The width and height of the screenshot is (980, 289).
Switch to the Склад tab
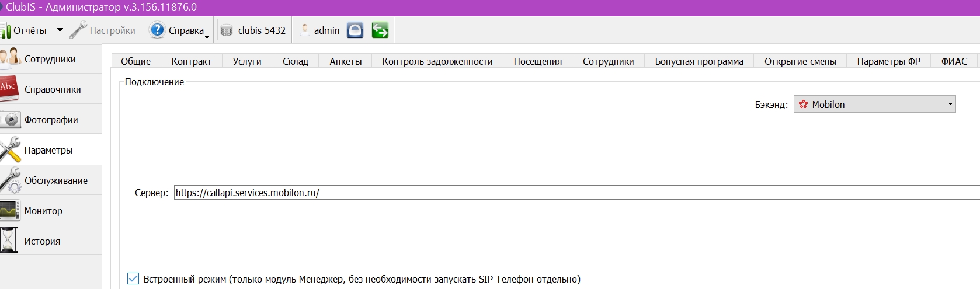[296, 61]
